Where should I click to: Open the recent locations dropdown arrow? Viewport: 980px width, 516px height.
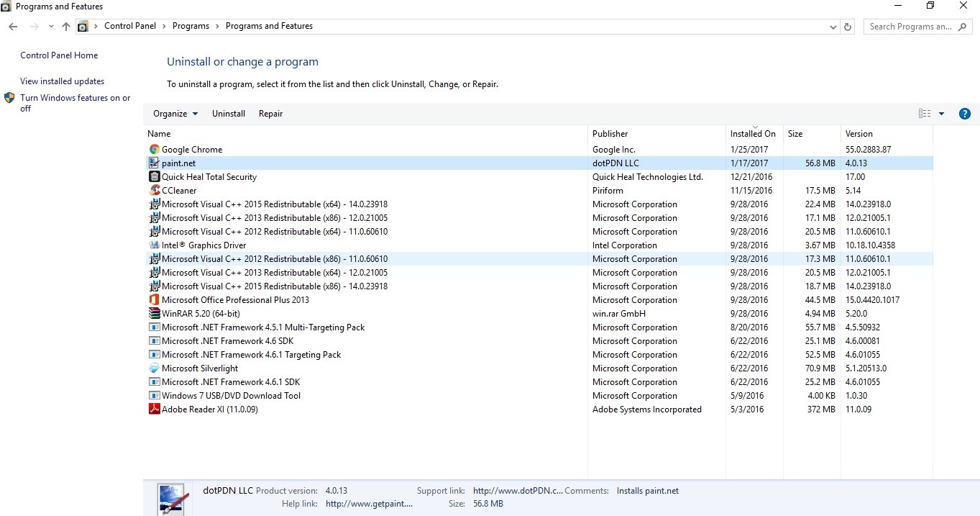[x=51, y=27]
